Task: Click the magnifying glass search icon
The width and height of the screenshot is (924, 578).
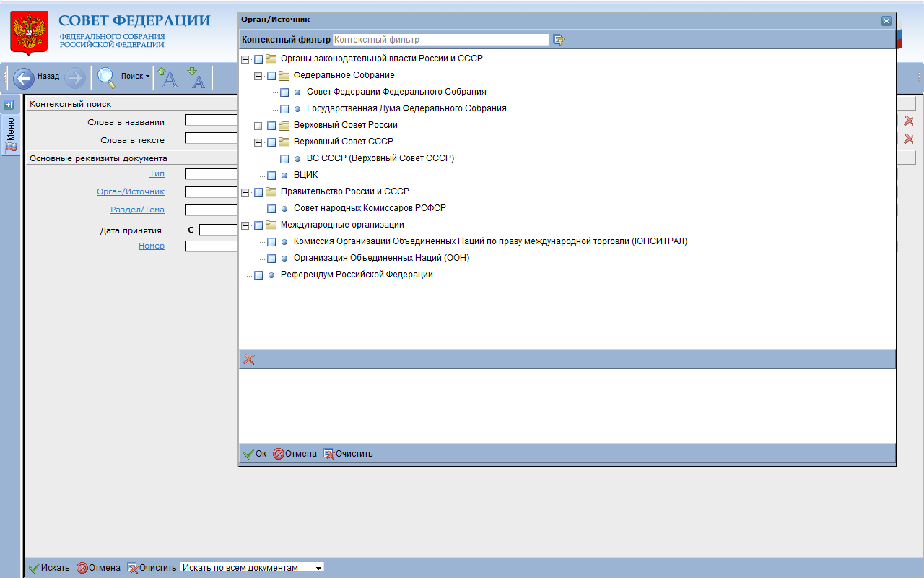Action: pyautogui.click(x=106, y=77)
